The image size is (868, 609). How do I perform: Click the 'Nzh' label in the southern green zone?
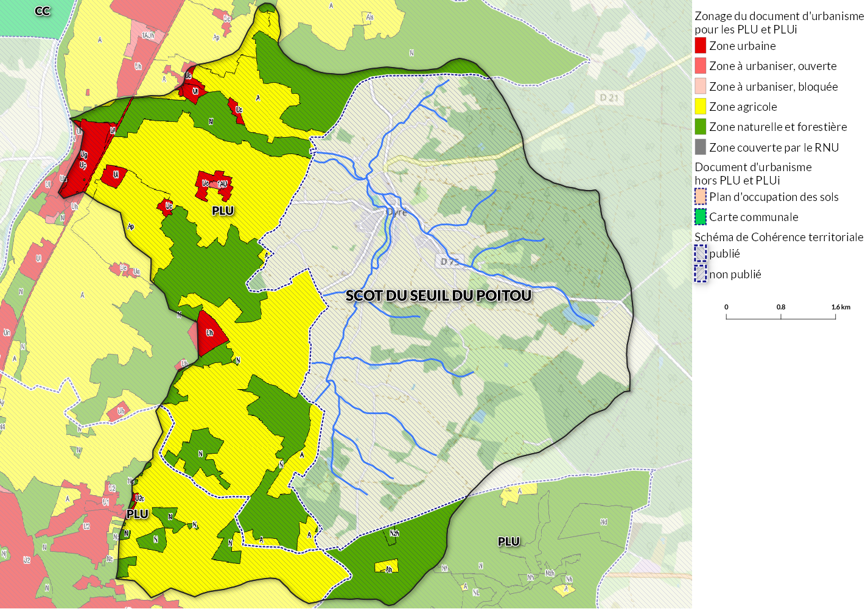pos(394,533)
